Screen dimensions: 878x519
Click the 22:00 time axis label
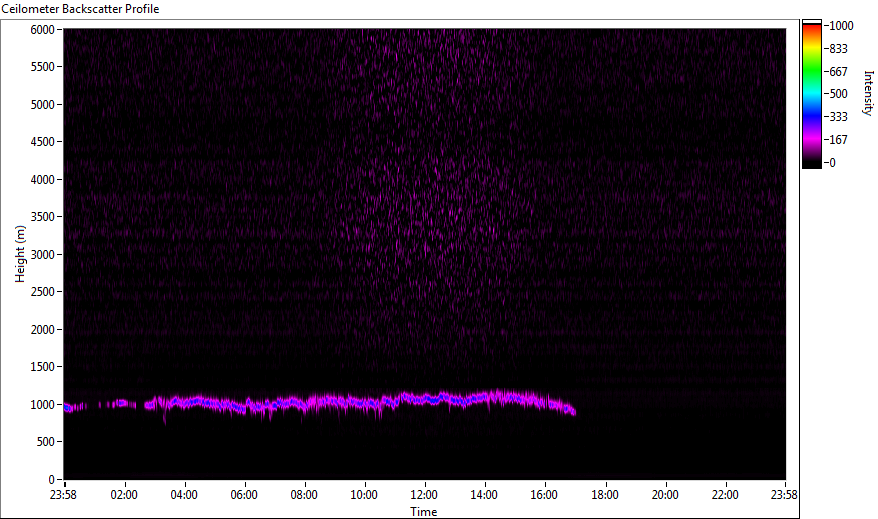click(725, 495)
